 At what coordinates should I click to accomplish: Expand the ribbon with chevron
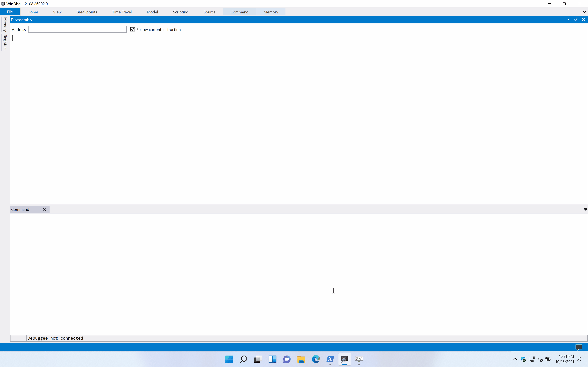[x=584, y=12]
